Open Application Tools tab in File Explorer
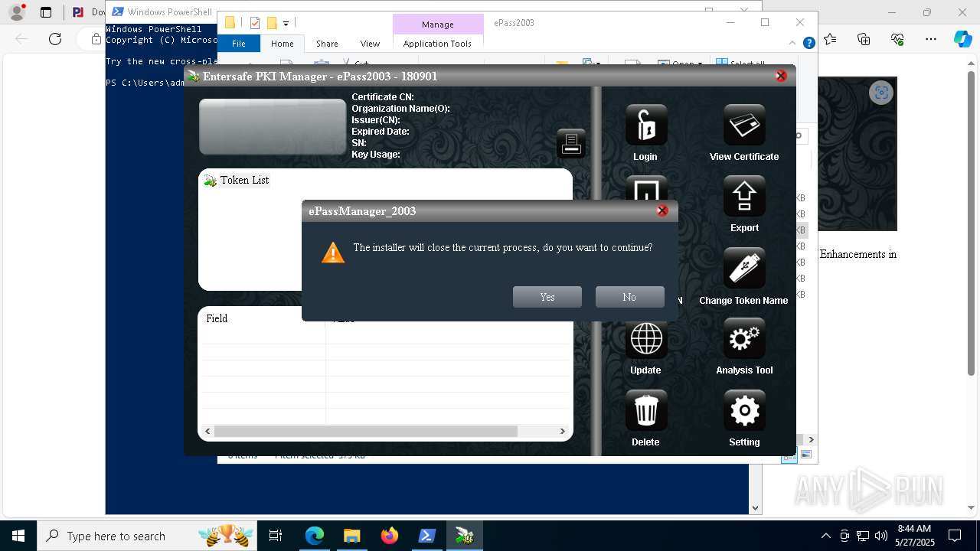This screenshot has width=980, height=551. pyautogui.click(x=437, y=44)
